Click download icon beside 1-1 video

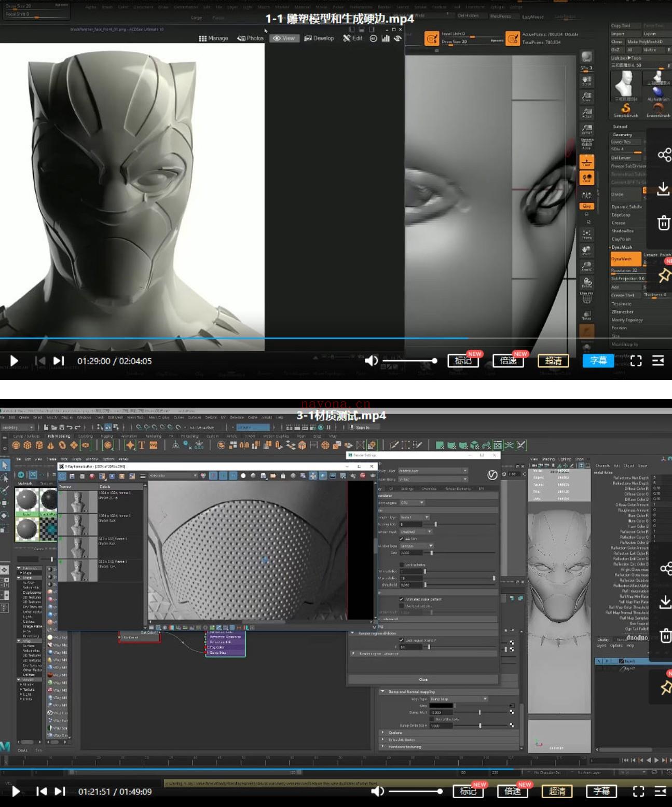pos(663,189)
